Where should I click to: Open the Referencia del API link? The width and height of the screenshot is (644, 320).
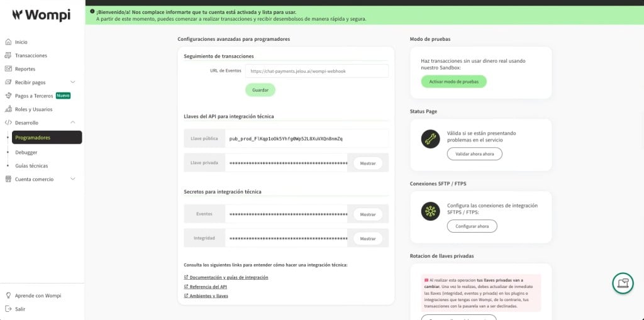click(208, 287)
